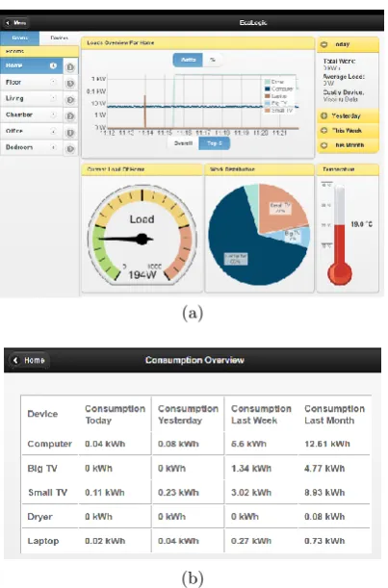Image resolution: width=388 pixels, height=588 pixels.
Task: Open the Menu button in top bar
Action: (x=15, y=23)
